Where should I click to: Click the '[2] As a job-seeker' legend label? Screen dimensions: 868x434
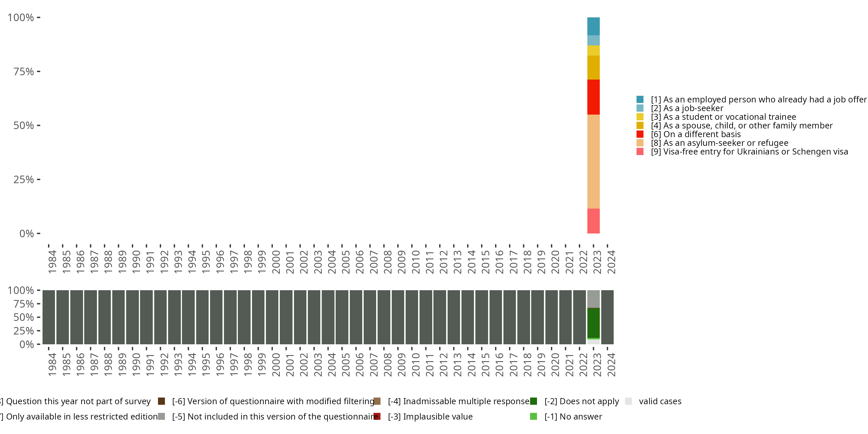coord(687,108)
